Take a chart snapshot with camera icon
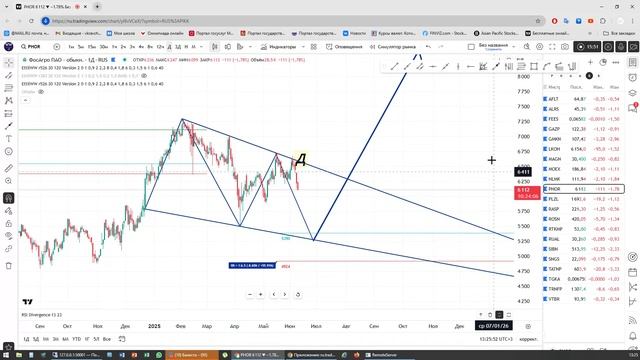This screenshot has width=640, height=360. [565, 47]
